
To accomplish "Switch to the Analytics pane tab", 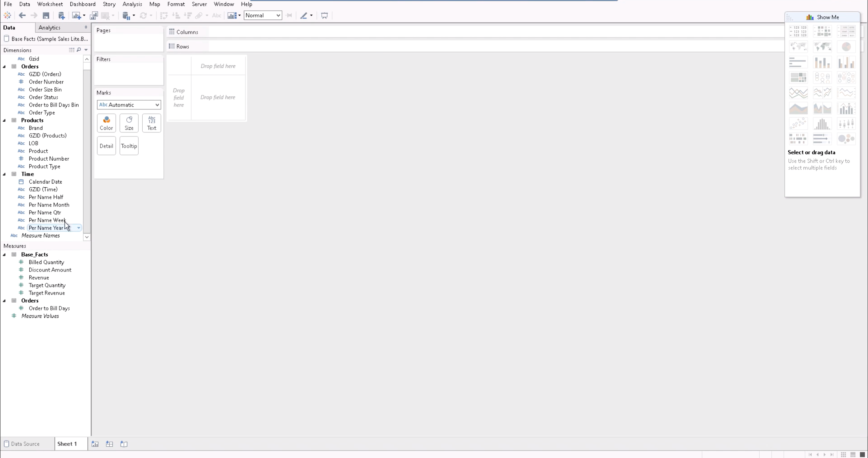I will pos(49,27).
